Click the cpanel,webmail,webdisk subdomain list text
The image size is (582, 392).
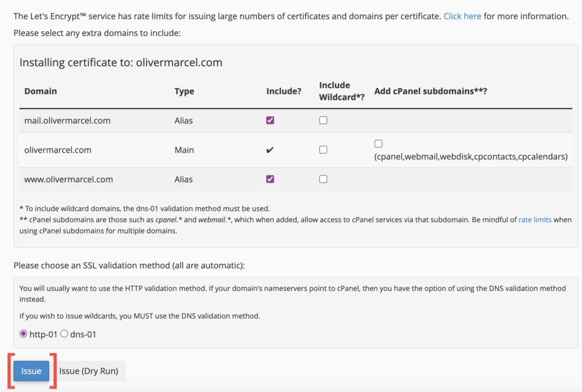(471, 156)
